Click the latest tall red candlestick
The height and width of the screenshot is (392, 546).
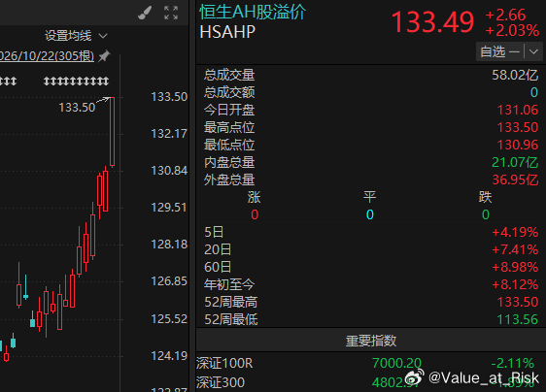click(112, 132)
